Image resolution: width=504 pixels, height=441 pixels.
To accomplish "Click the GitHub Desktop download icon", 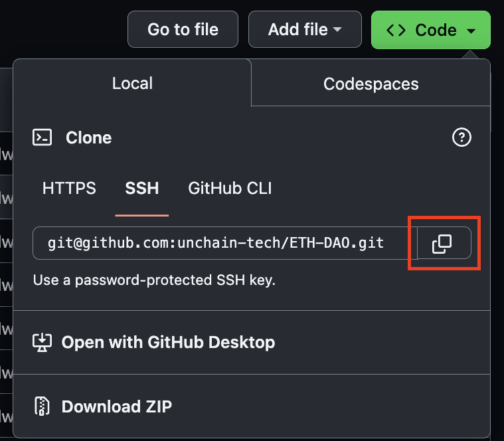I will [x=42, y=342].
